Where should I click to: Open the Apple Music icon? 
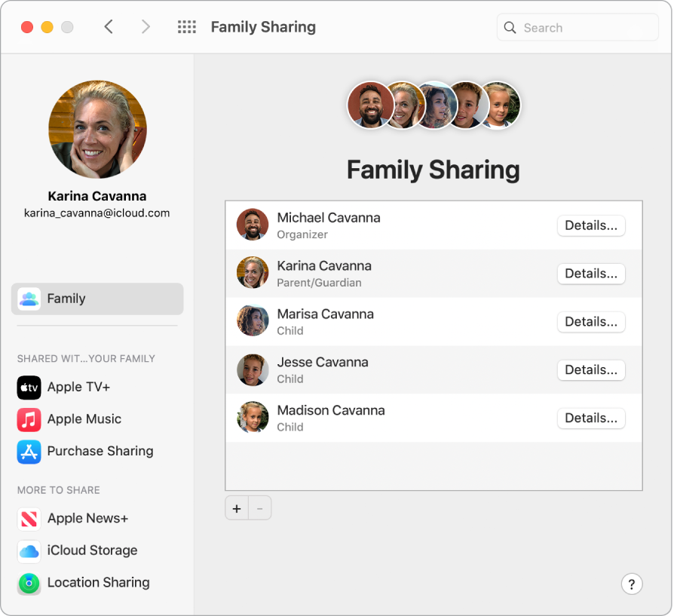[x=29, y=419]
